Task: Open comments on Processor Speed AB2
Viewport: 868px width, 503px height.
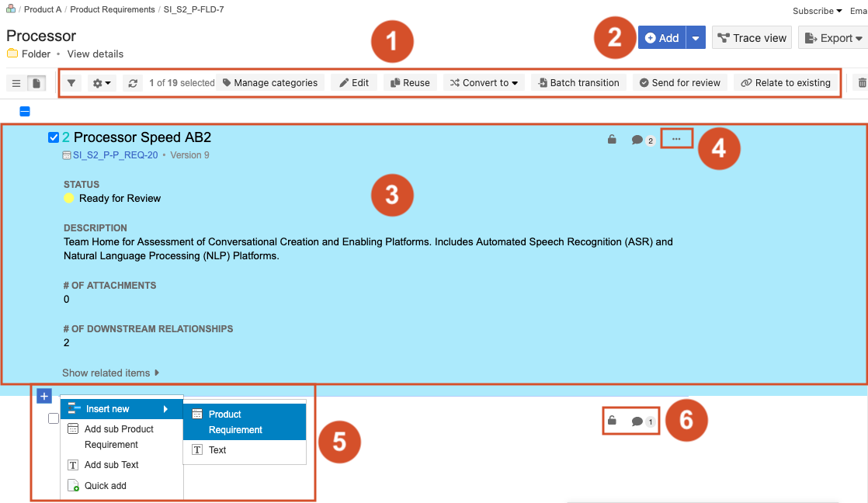Action: pyautogui.click(x=642, y=140)
